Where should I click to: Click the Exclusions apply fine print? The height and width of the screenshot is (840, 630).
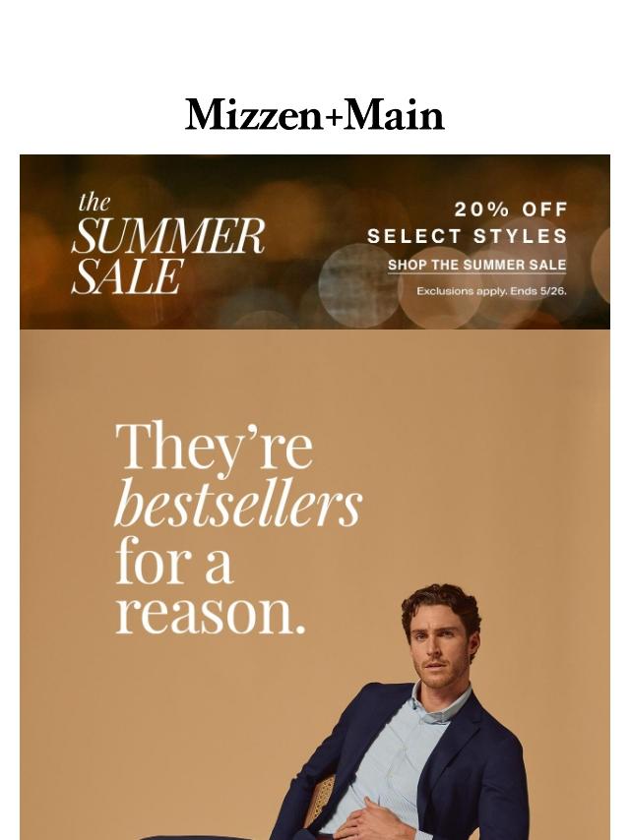491,291
